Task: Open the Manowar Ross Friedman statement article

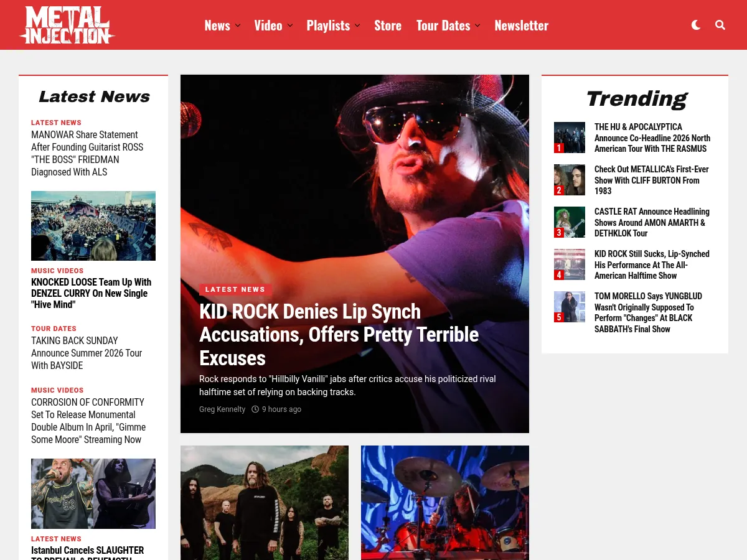Action: pos(87,153)
